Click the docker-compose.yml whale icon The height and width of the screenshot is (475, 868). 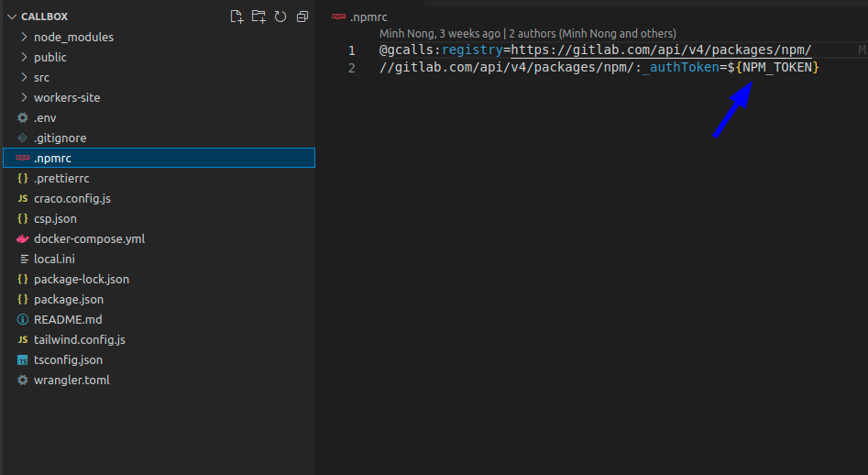pos(23,238)
